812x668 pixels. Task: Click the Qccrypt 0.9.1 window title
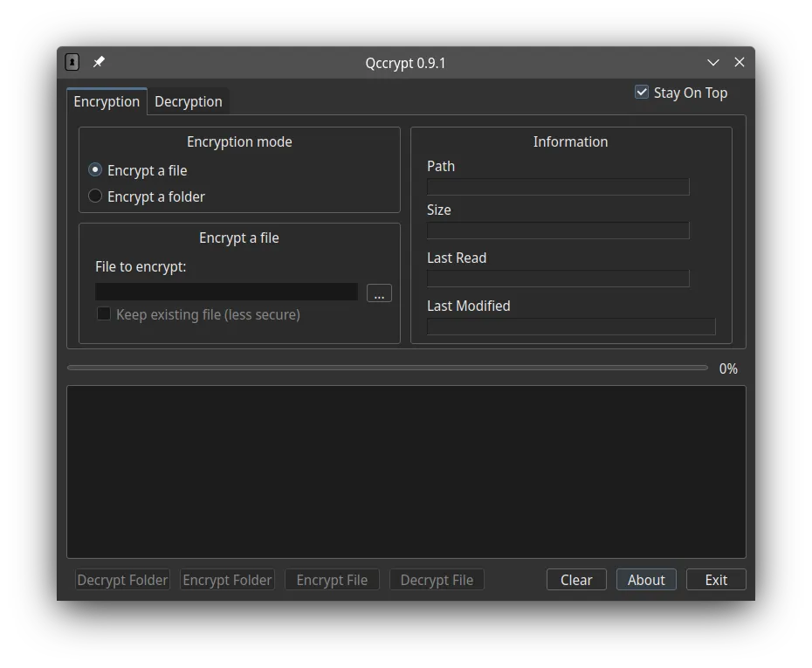(405, 63)
